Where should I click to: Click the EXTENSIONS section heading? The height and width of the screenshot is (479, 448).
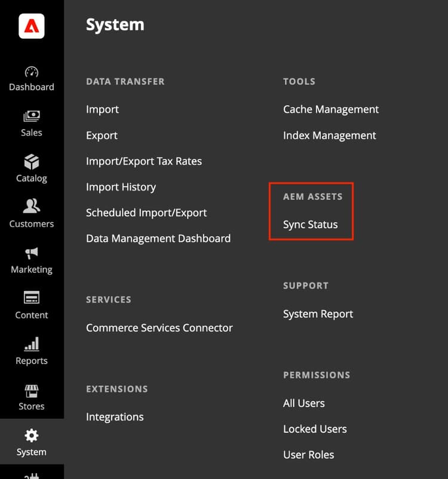coord(117,389)
